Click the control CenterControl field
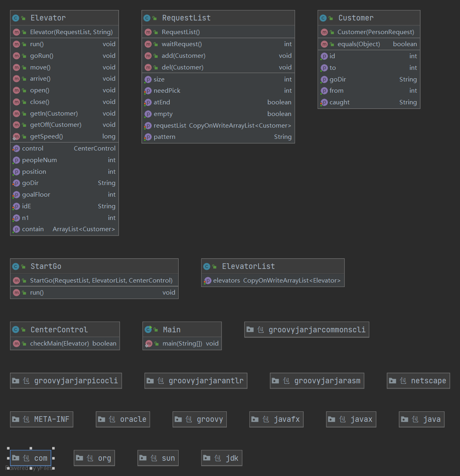 point(64,148)
